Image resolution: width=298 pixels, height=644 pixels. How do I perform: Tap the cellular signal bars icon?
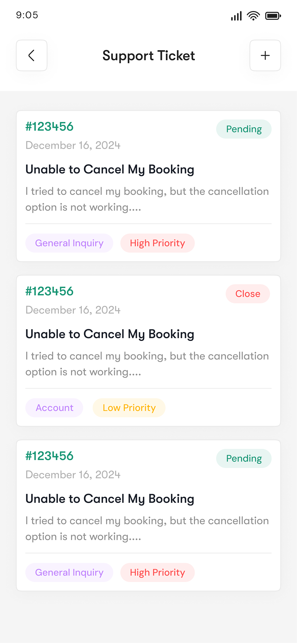click(236, 16)
